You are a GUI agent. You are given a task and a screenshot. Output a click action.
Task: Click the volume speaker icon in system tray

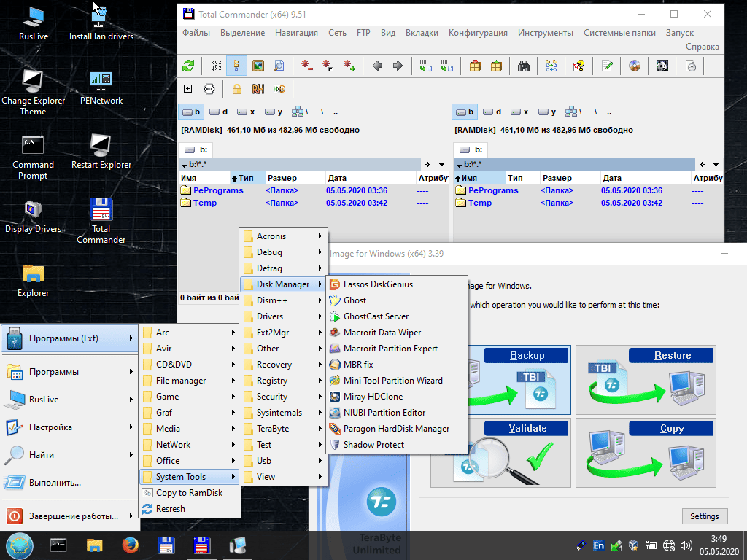click(686, 545)
